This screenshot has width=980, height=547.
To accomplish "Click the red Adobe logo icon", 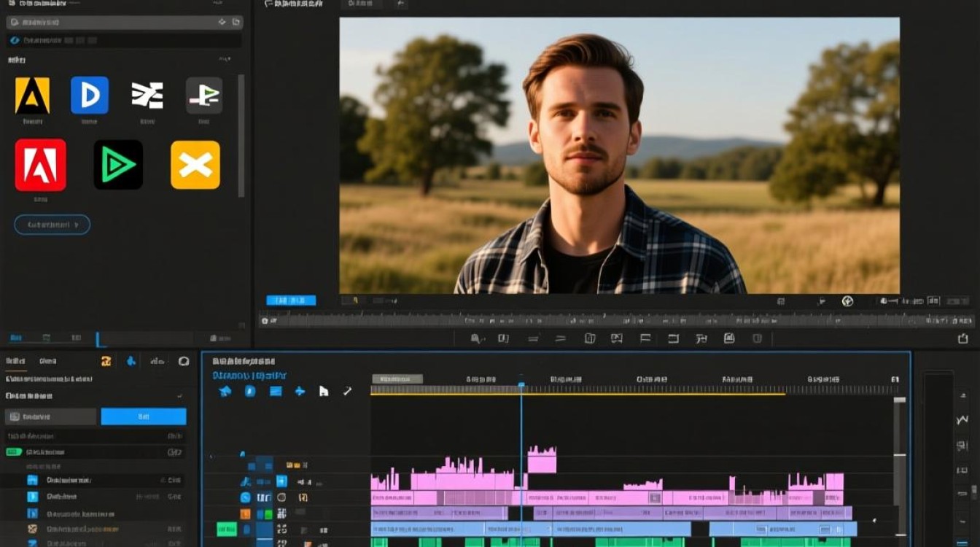I will click(x=40, y=166).
